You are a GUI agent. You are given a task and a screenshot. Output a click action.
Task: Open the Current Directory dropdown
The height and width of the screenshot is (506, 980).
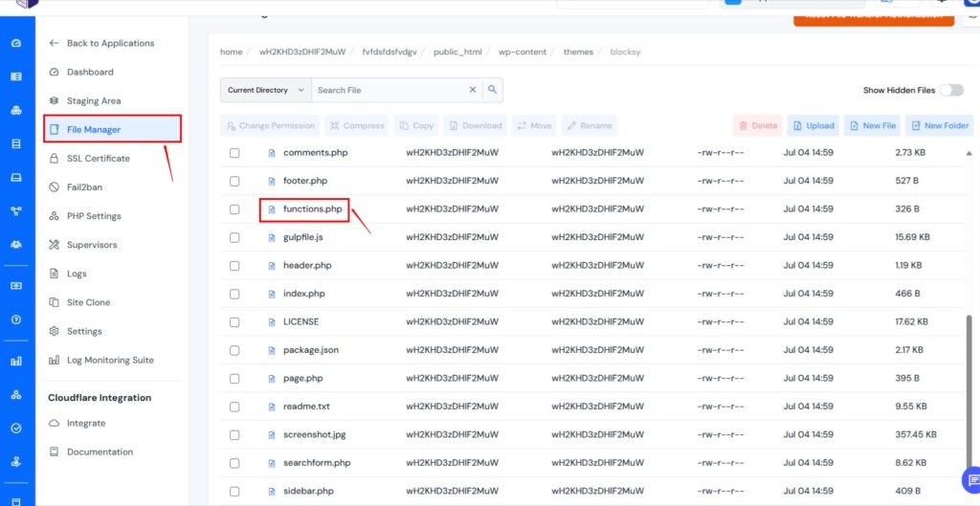tap(266, 90)
